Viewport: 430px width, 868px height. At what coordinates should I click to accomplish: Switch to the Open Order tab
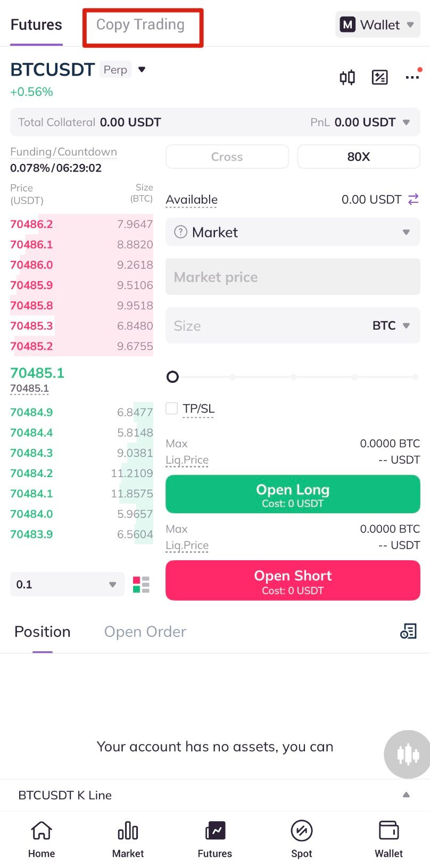click(145, 632)
